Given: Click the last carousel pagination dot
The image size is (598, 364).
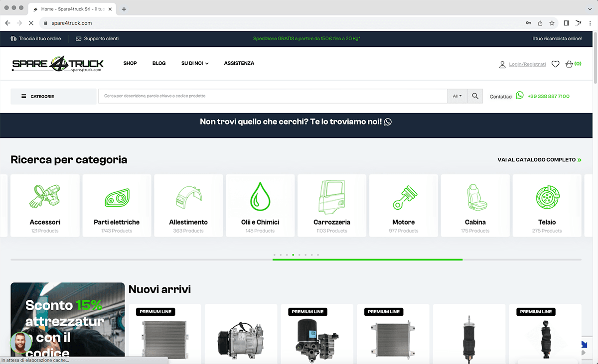Looking at the screenshot, I should point(318,255).
